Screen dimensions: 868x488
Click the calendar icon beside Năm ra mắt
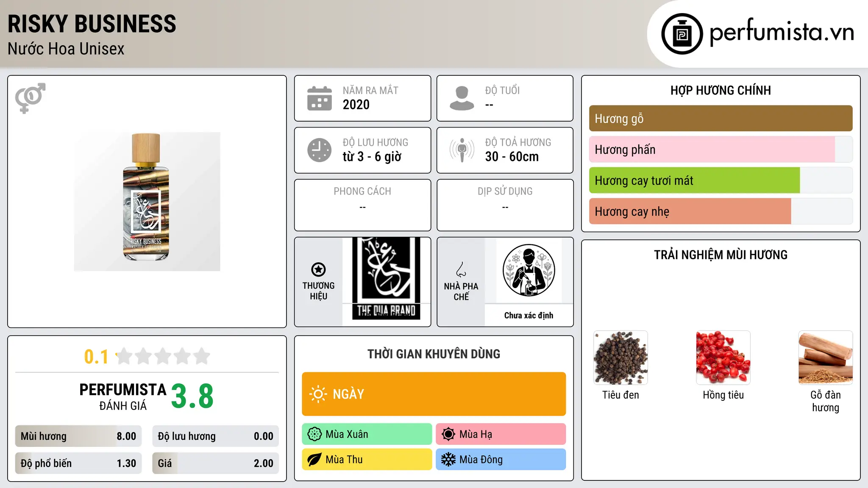(320, 98)
